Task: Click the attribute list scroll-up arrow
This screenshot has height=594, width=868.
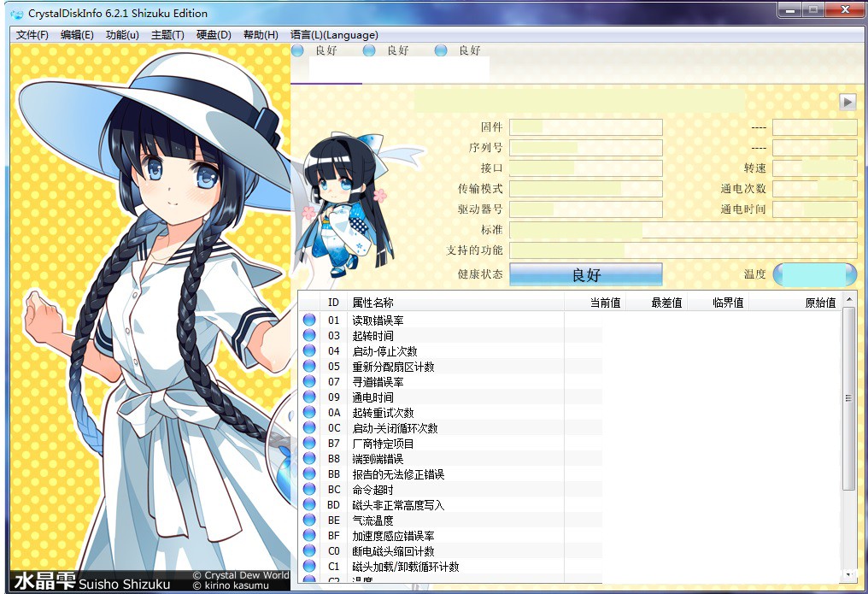Action: tap(848, 300)
